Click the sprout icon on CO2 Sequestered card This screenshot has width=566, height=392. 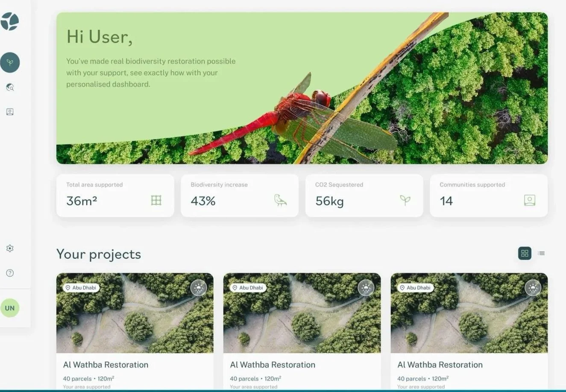coord(405,200)
